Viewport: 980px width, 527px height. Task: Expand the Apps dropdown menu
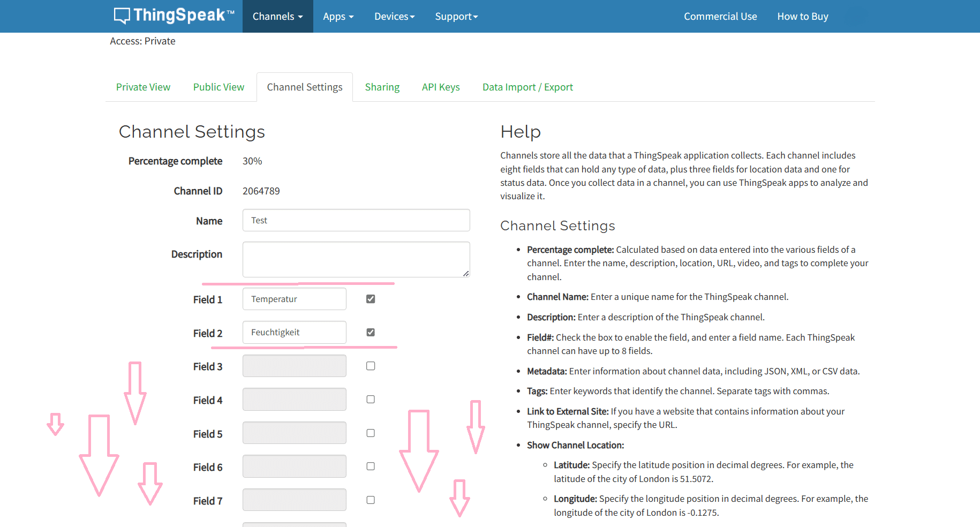tap(338, 17)
